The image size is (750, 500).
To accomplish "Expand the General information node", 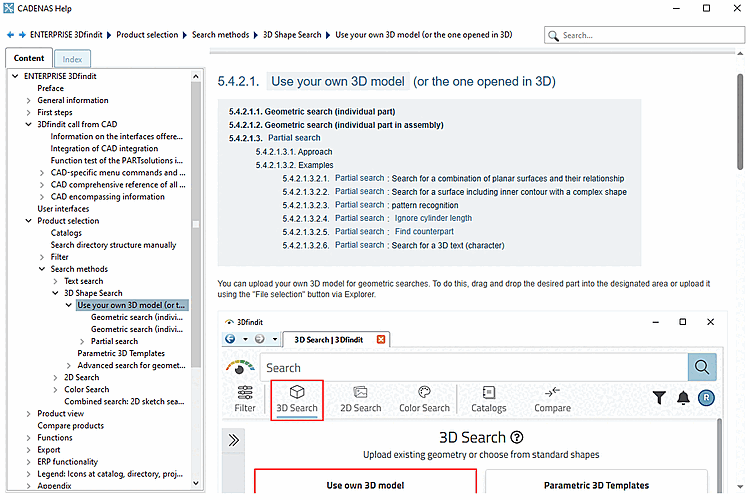I will click(x=29, y=100).
